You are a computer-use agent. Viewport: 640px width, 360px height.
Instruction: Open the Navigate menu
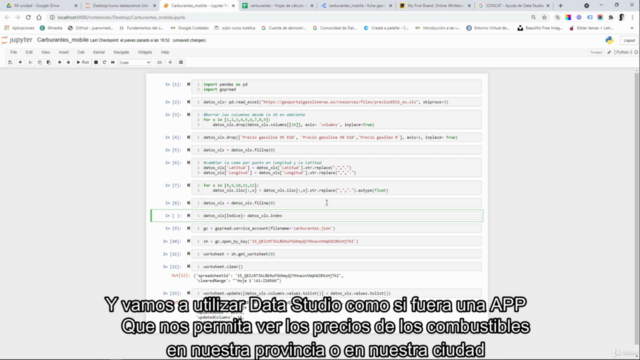pos(121,52)
